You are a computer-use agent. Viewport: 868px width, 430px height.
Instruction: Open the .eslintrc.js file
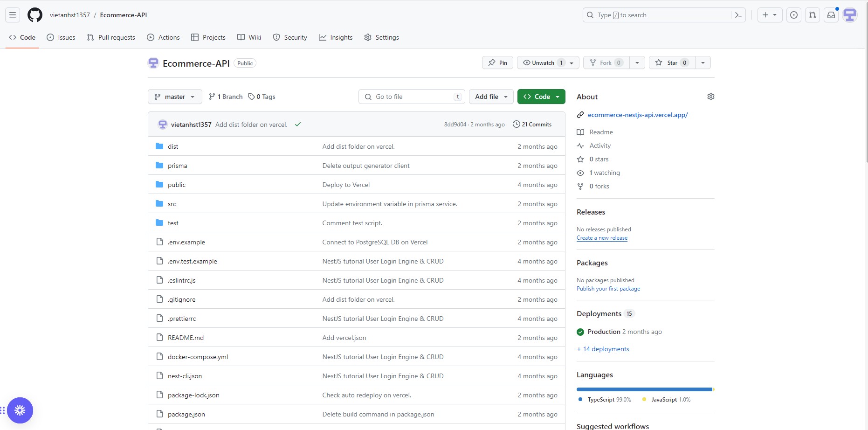pyautogui.click(x=182, y=280)
